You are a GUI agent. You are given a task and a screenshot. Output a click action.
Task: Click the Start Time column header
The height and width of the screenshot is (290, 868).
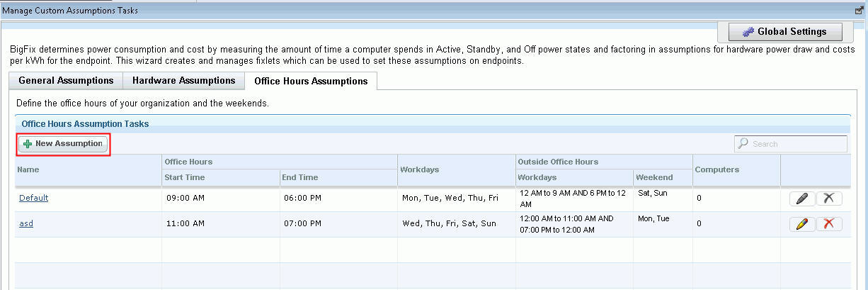185,177
